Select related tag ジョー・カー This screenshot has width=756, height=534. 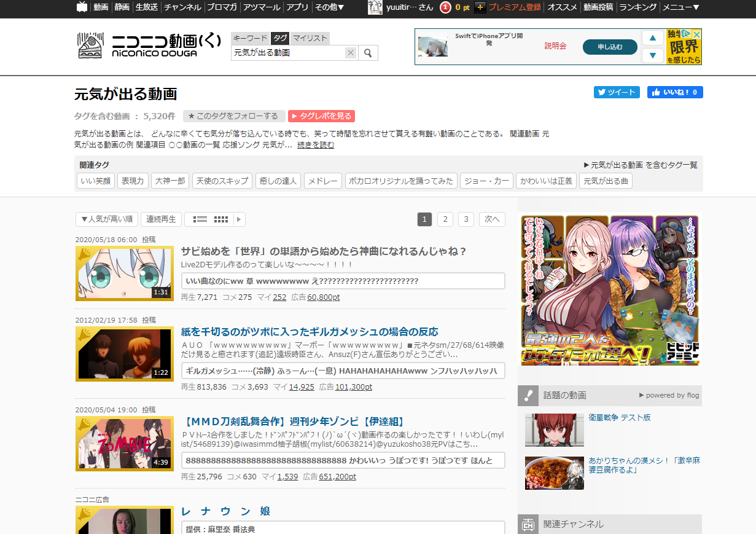pos(486,181)
